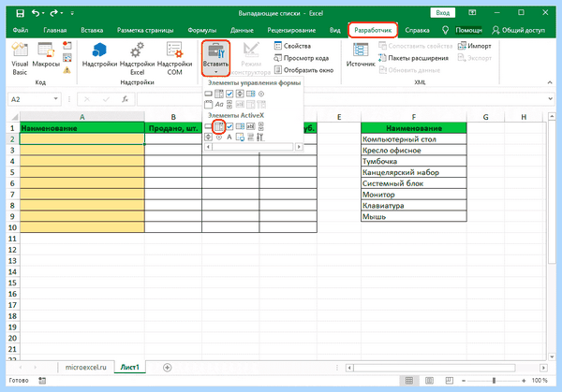562x392 pixels.
Task: Open the Undo history dropdown arrow
Action: click(43, 13)
